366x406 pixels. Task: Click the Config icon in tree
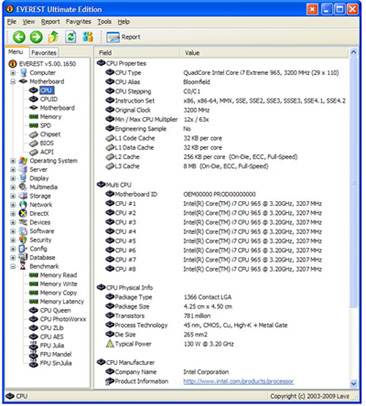[x=23, y=249]
